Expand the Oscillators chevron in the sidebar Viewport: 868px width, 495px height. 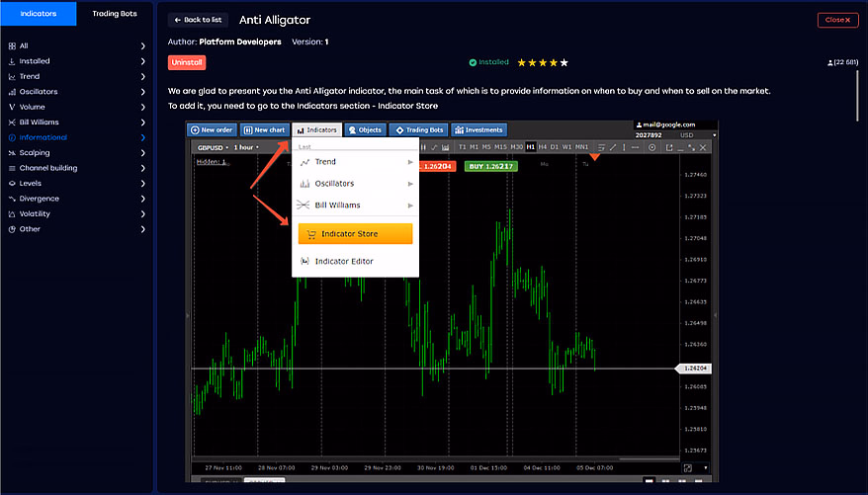142,92
